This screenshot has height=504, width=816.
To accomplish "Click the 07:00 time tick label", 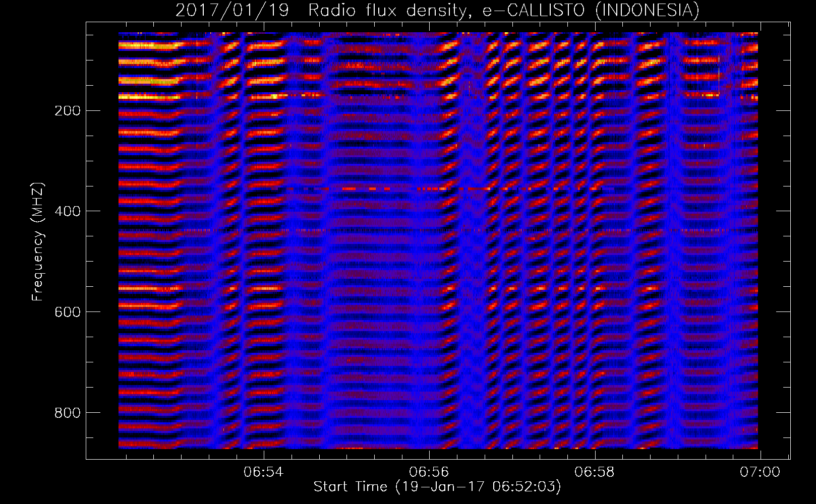I will pyautogui.click(x=760, y=472).
